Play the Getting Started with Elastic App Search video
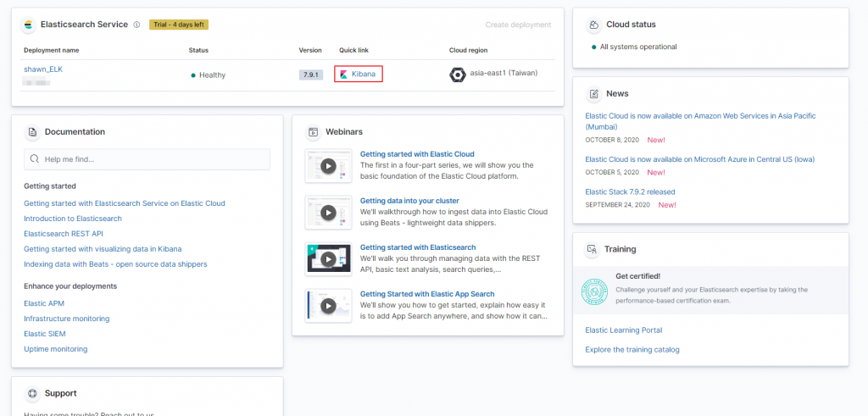 328,305
